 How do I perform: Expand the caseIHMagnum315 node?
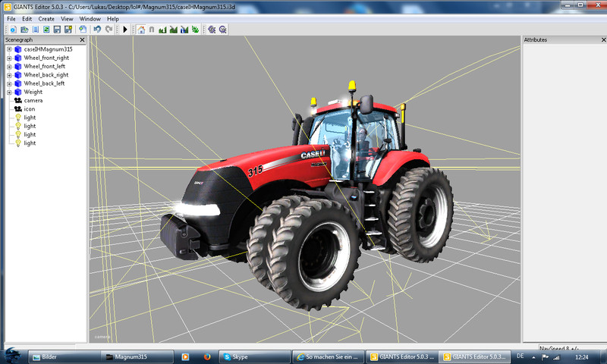pyautogui.click(x=9, y=49)
